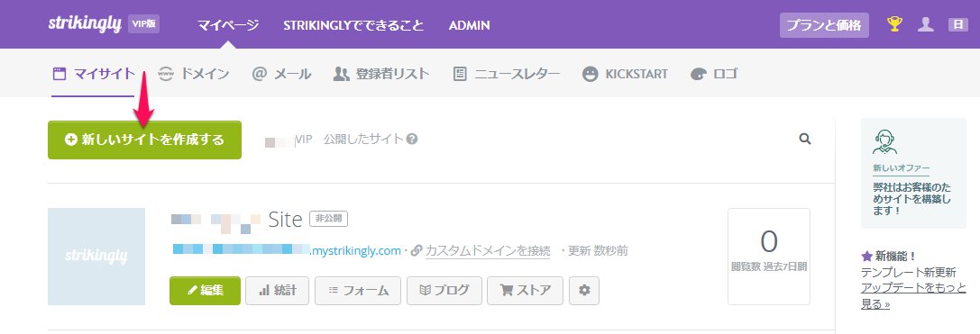
Task: Click 新しいサイトを作成する button
Action: coord(144,140)
